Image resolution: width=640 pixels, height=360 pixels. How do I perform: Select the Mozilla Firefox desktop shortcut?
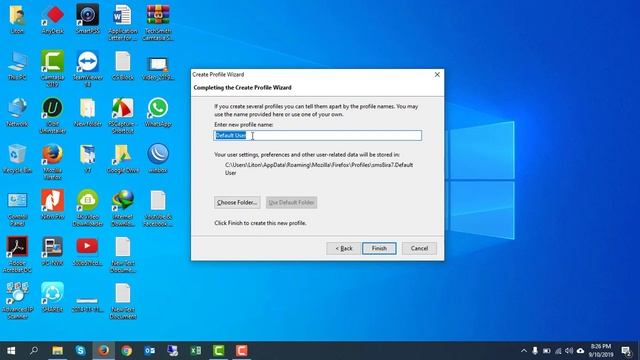[x=53, y=162]
